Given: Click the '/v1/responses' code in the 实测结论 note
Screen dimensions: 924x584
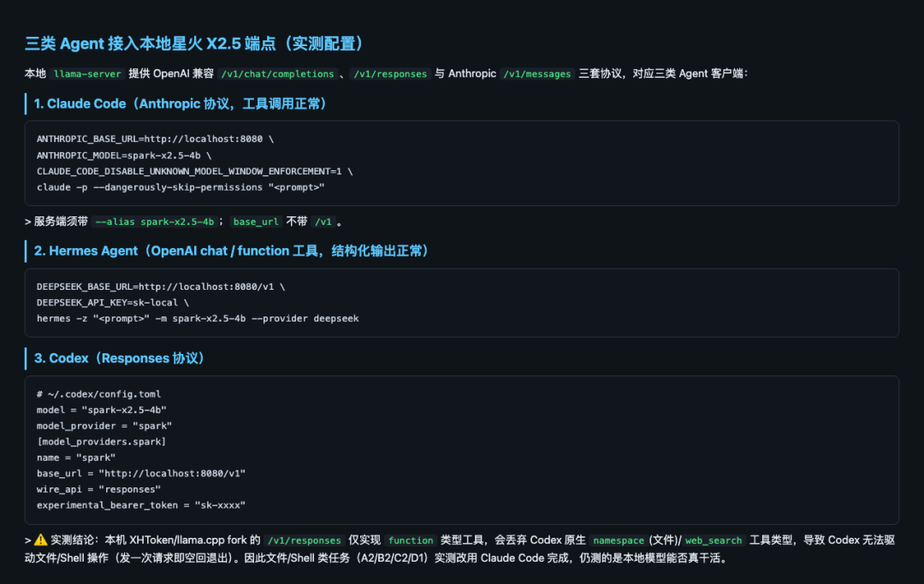Looking at the screenshot, I should click(x=304, y=540).
